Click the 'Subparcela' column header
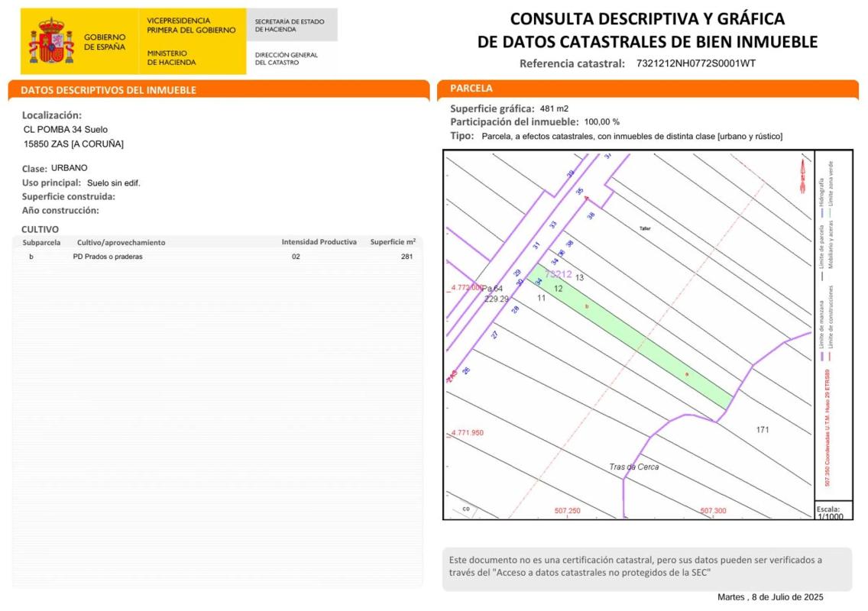The image size is (868, 611). pyautogui.click(x=41, y=242)
